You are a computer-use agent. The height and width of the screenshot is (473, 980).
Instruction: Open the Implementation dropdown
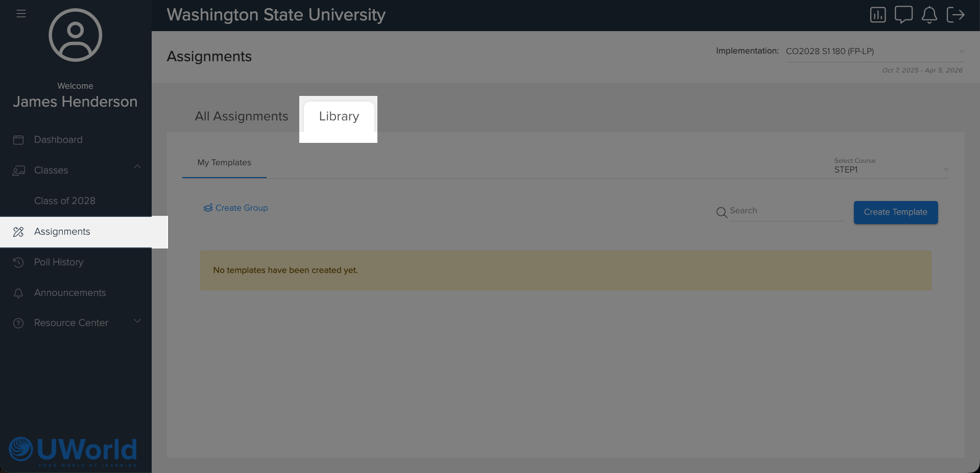click(874, 52)
